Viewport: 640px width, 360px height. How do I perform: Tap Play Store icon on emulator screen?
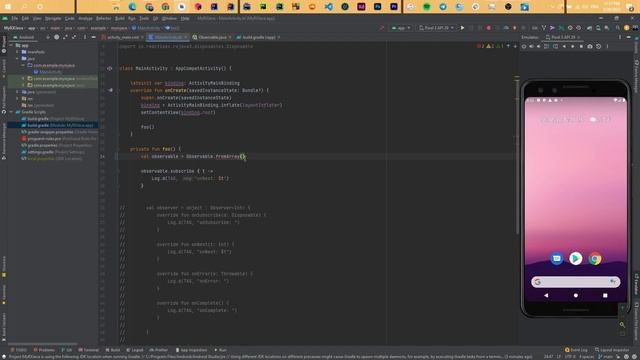click(576, 258)
